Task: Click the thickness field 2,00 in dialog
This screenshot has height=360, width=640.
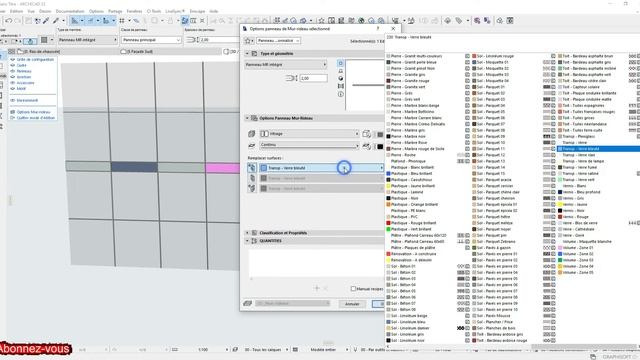Action: coord(313,78)
